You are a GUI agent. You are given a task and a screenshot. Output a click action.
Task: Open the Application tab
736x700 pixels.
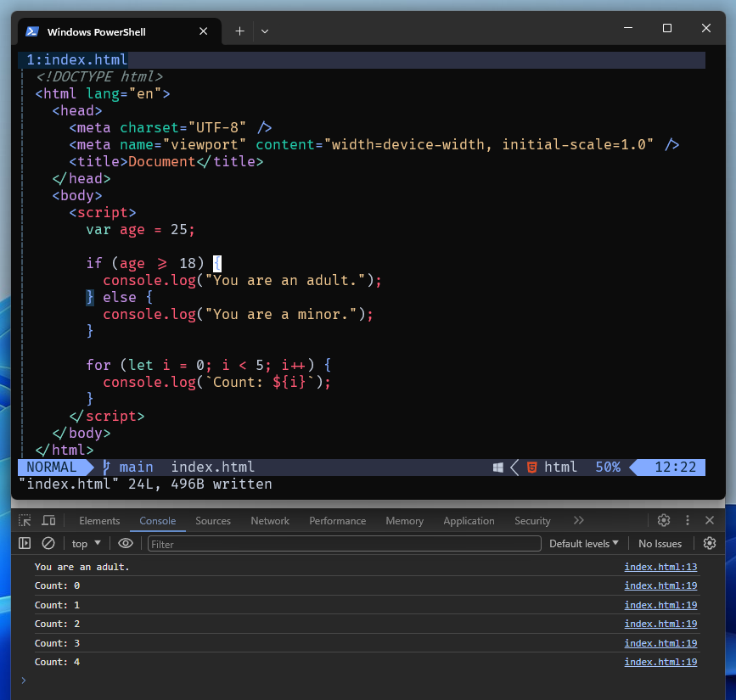click(x=469, y=521)
